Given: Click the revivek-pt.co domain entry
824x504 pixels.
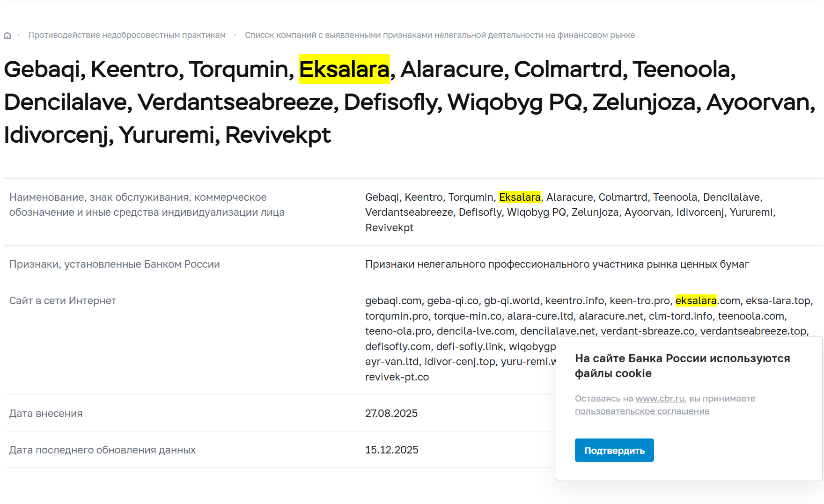Looking at the screenshot, I should (396, 376).
